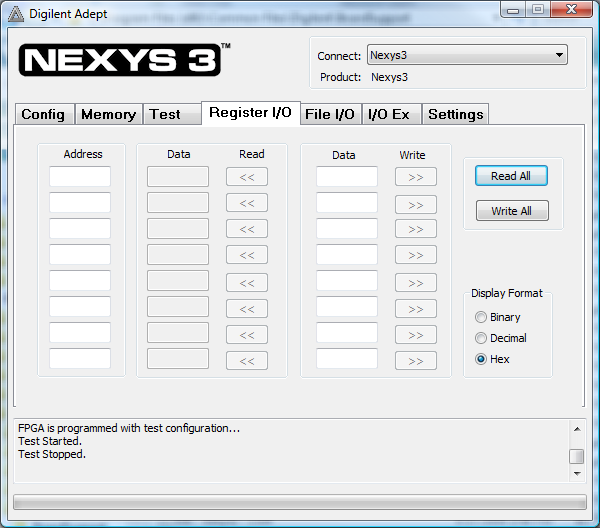
Task: Click the log scroll down arrow
Action: [577, 474]
